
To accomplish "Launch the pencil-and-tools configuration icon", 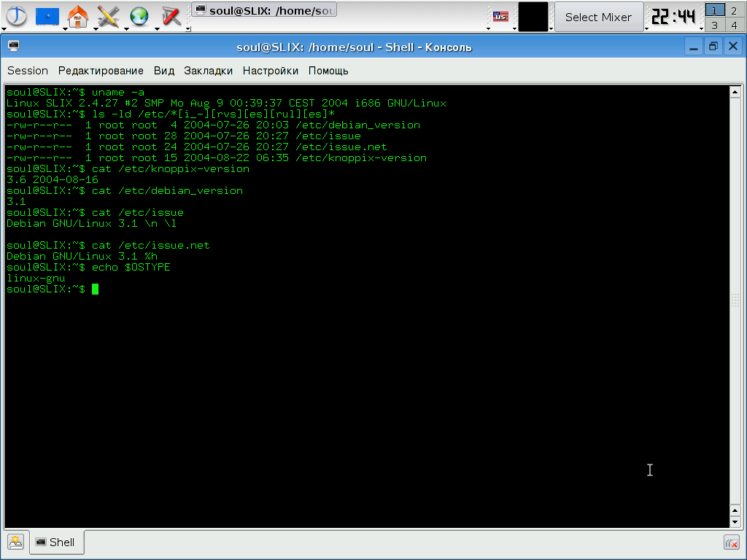I will click(109, 16).
